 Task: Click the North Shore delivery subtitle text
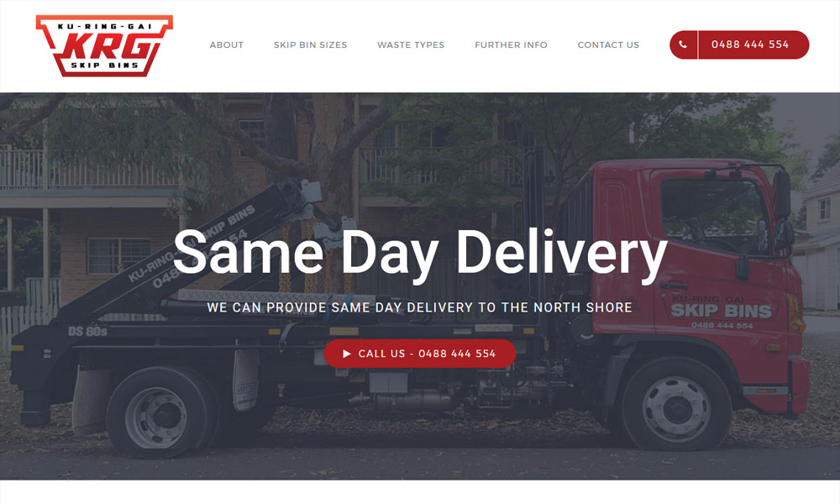click(x=419, y=307)
